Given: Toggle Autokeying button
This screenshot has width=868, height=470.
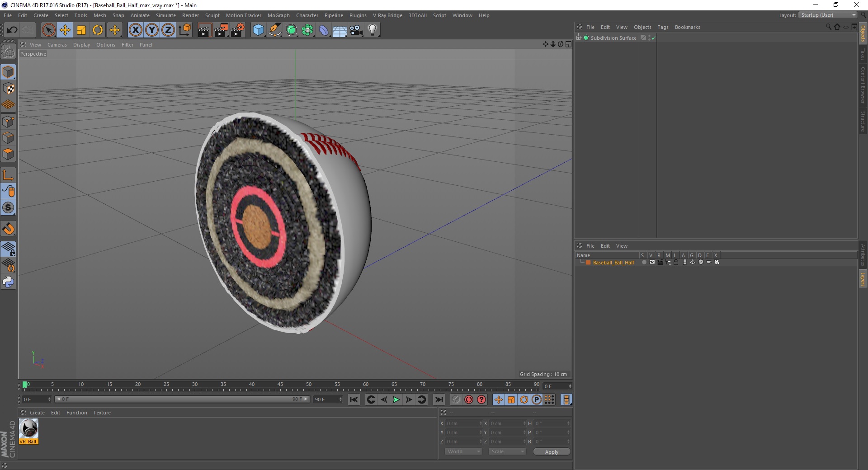Looking at the screenshot, I should (469, 399).
